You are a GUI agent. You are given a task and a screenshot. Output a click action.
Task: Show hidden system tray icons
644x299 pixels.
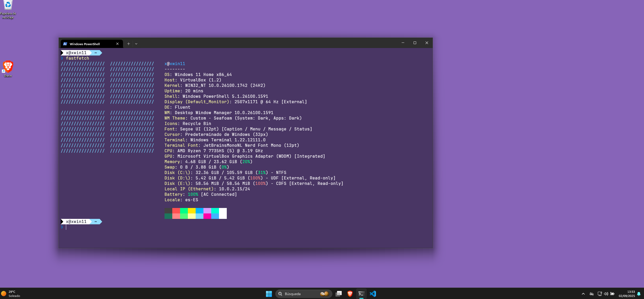[583, 294]
